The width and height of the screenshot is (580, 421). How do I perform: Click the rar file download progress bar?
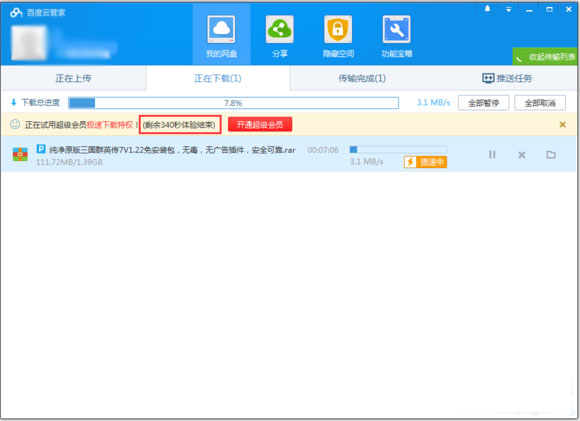pos(398,149)
